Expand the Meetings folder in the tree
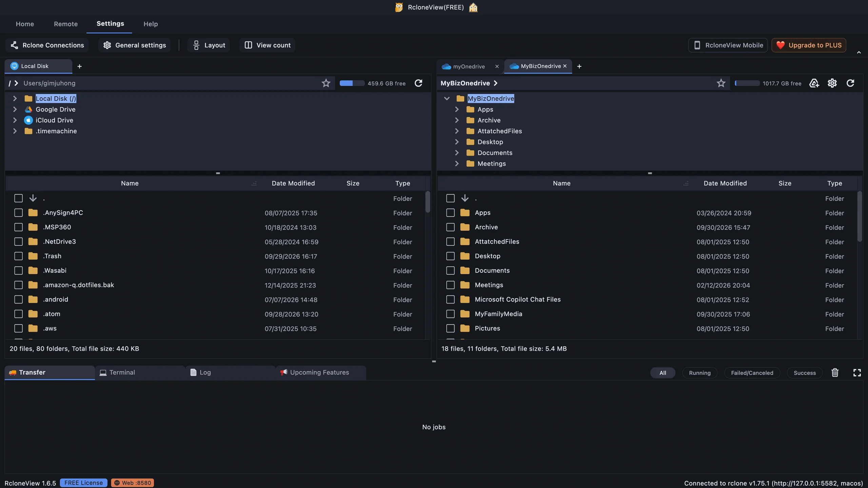Image resolution: width=868 pixels, height=488 pixels. [x=457, y=164]
